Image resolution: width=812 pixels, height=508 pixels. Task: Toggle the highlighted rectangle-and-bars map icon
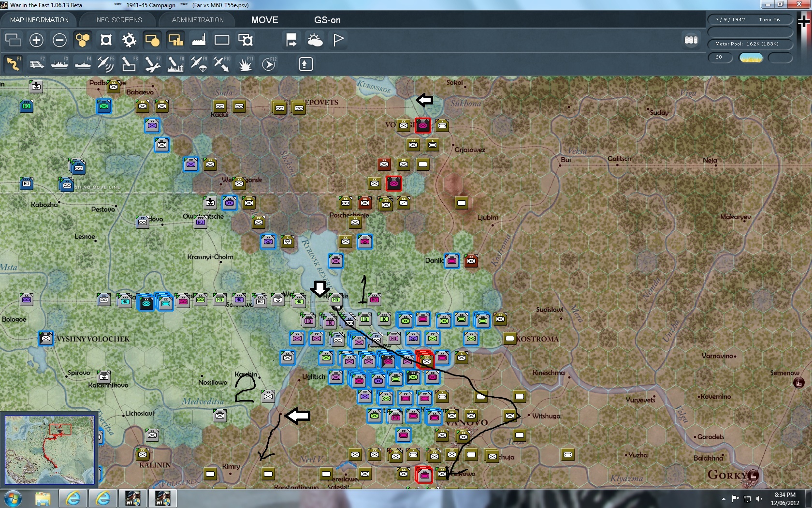tap(175, 40)
